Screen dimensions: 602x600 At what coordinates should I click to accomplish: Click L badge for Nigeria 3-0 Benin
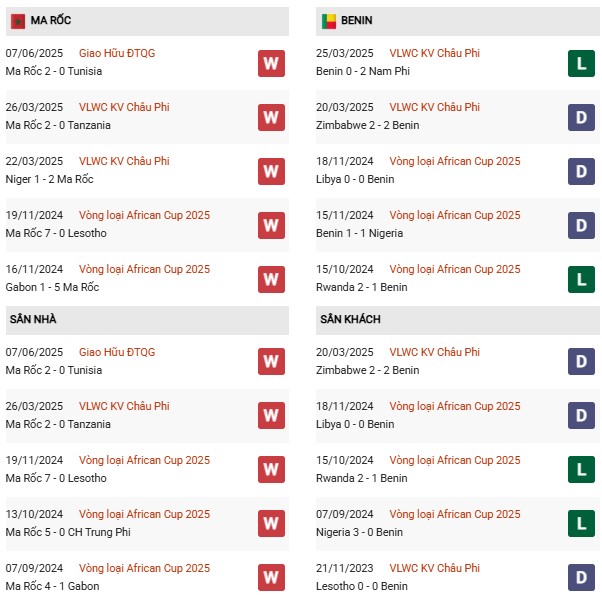581,523
